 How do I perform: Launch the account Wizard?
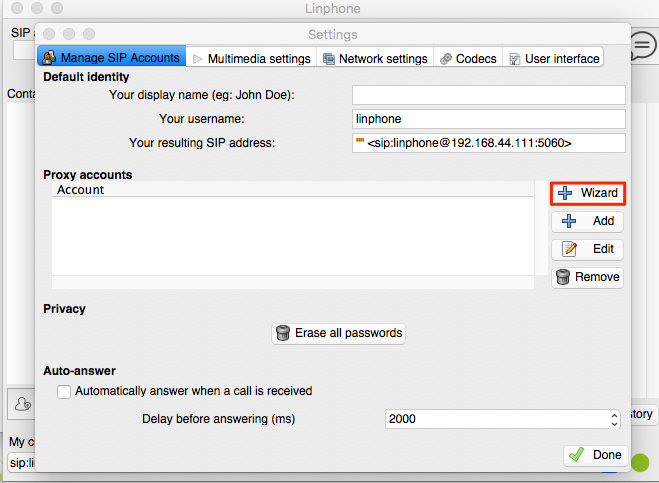pyautogui.click(x=588, y=193)
